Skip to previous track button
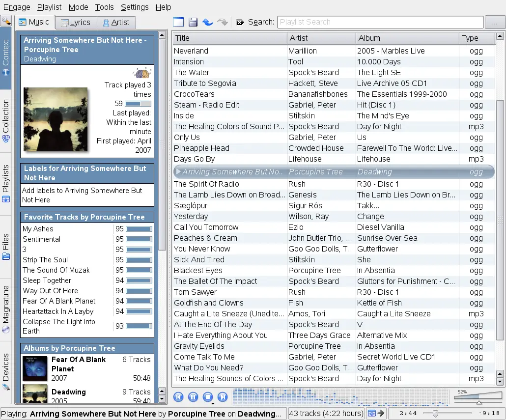506x420 pixels. 178,397
